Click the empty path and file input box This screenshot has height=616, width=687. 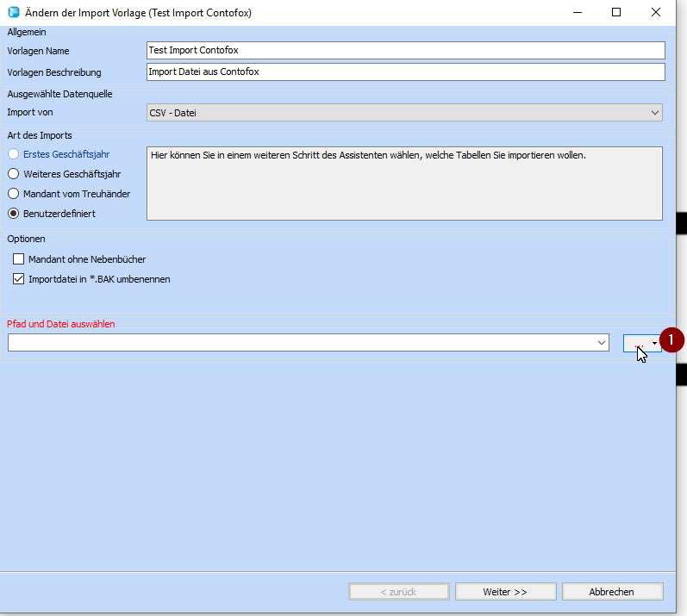300,343
